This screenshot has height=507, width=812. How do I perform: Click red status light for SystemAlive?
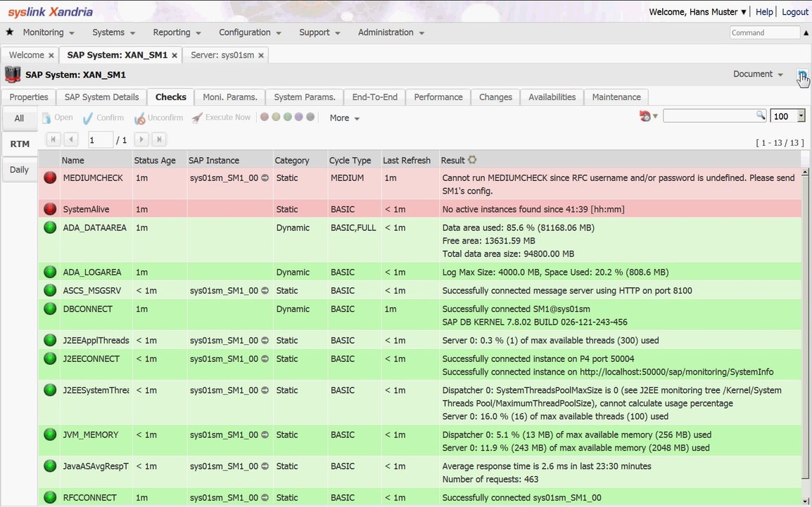point(50,209)
